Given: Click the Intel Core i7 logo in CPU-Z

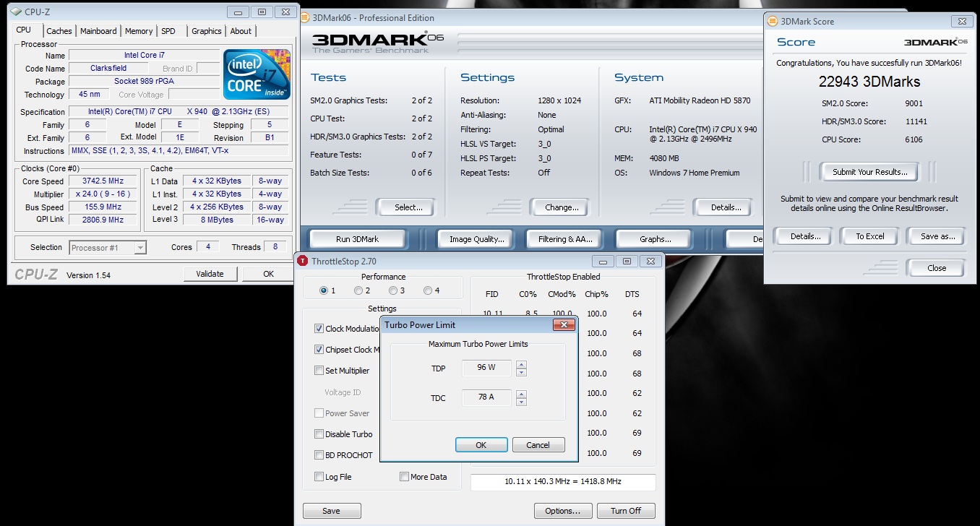Looking at the screenshot, I should [257, 74].
